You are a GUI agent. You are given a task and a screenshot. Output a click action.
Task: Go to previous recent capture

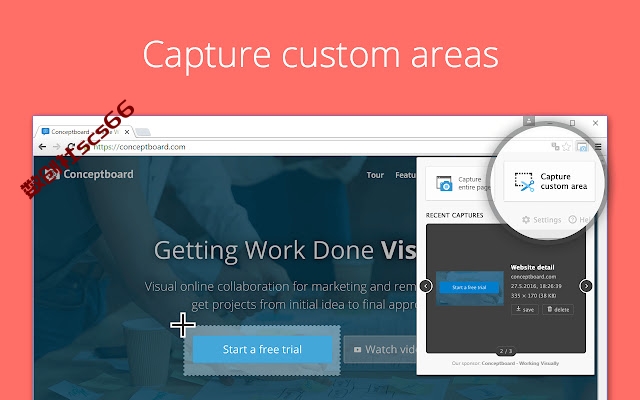[x=426, y=286]
